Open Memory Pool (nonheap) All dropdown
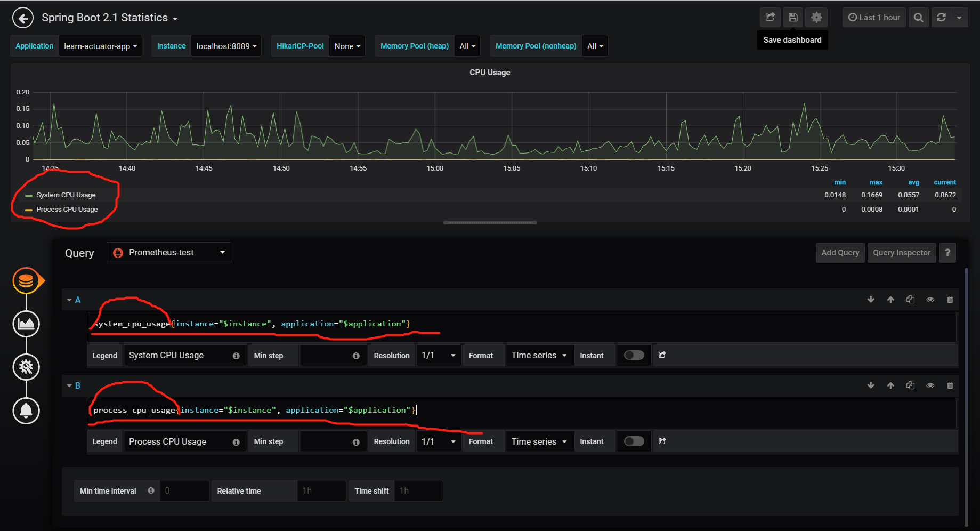980x531 pixels. 595,46
